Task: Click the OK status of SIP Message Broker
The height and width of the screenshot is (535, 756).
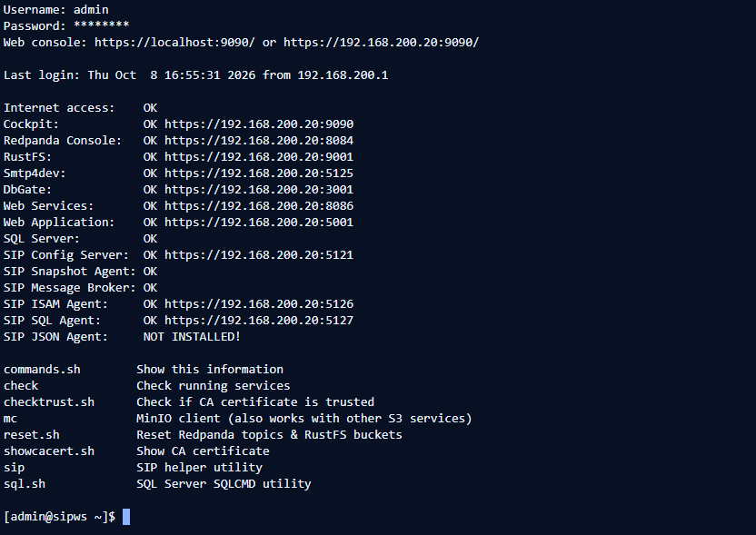Action: coord(151,288)
